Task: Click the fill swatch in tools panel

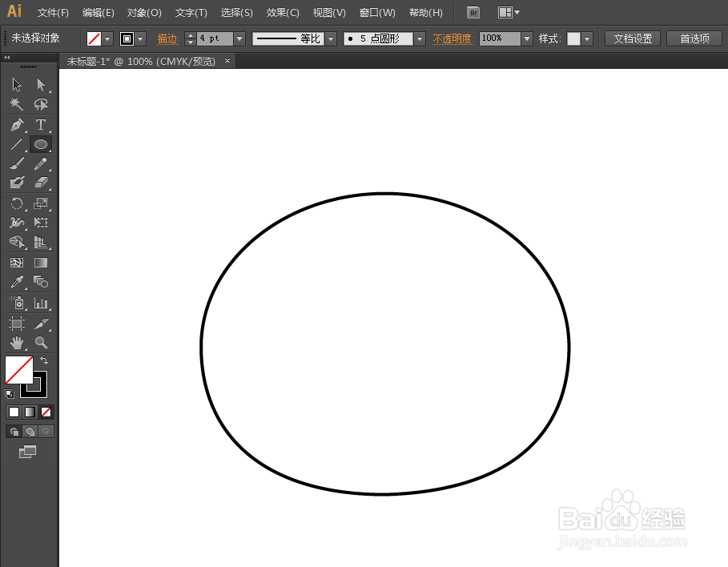Action: coord(19,370)
